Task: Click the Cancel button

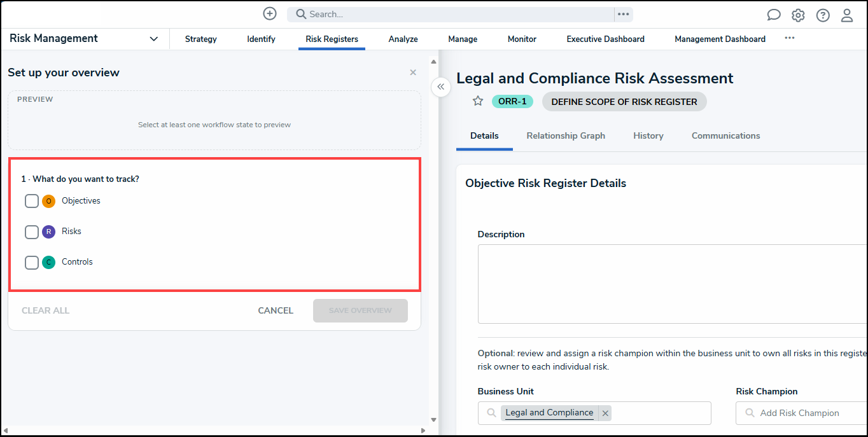Action: [276, 310]
